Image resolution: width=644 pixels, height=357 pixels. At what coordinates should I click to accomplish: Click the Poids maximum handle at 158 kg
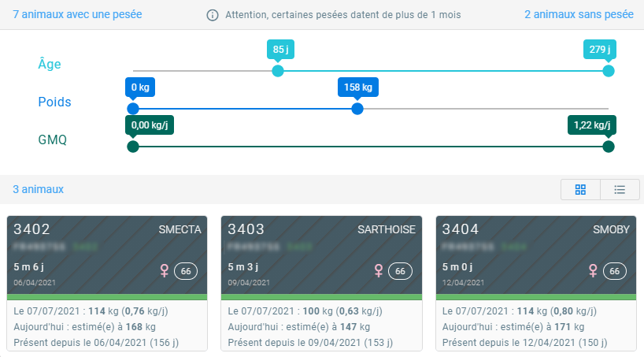[357, 109]
